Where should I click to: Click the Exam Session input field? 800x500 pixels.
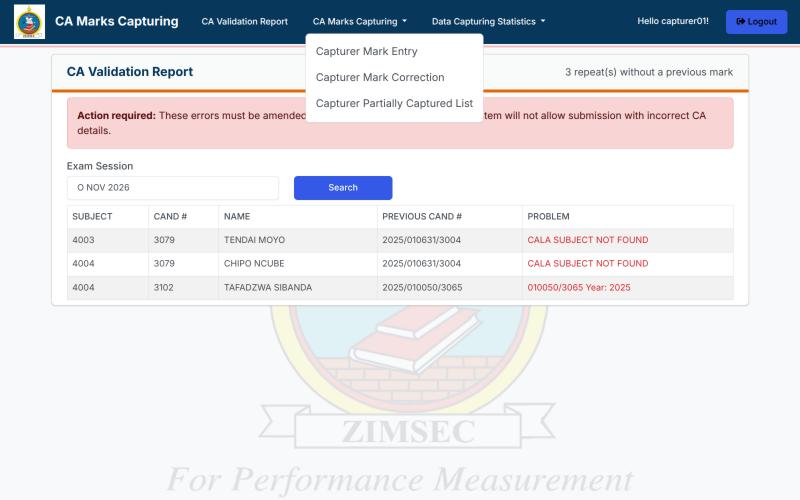(173, 188)
